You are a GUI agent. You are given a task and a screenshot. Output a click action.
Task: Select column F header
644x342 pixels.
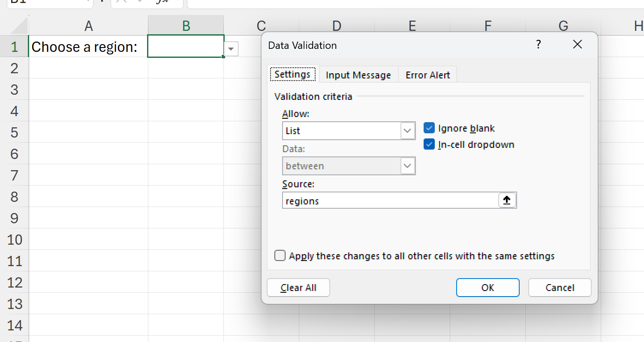click(x=488, y=26)
